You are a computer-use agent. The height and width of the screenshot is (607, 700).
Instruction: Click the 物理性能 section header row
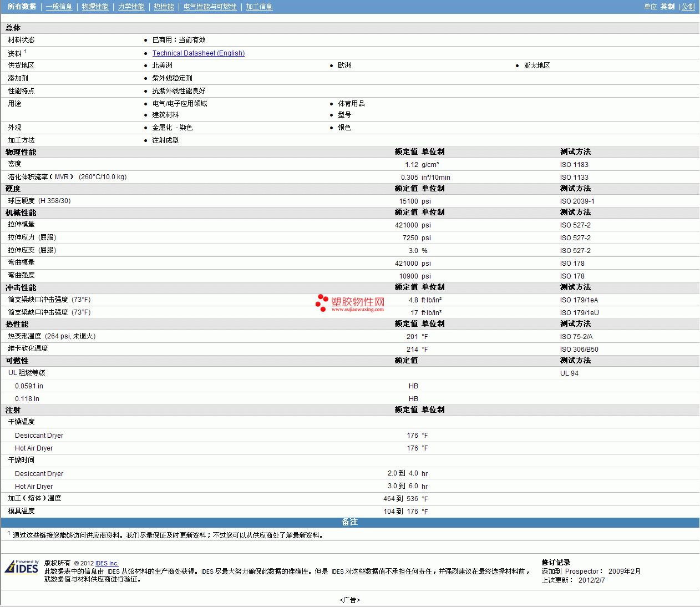pos(21,152)
